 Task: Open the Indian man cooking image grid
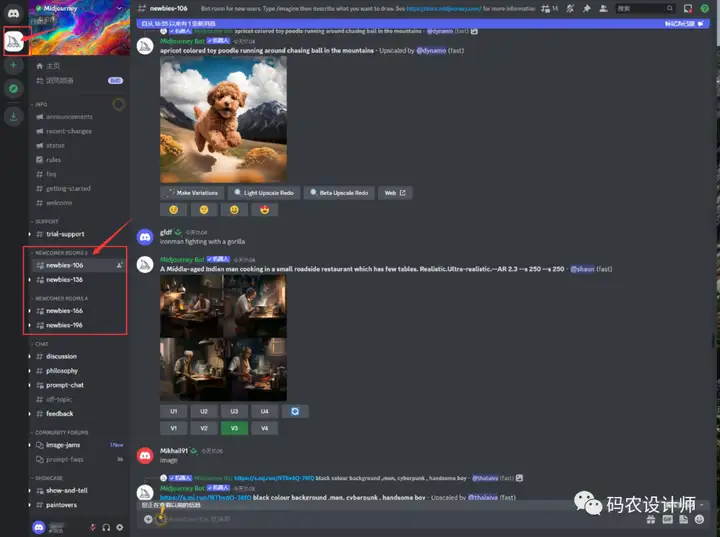coord(223,338)
